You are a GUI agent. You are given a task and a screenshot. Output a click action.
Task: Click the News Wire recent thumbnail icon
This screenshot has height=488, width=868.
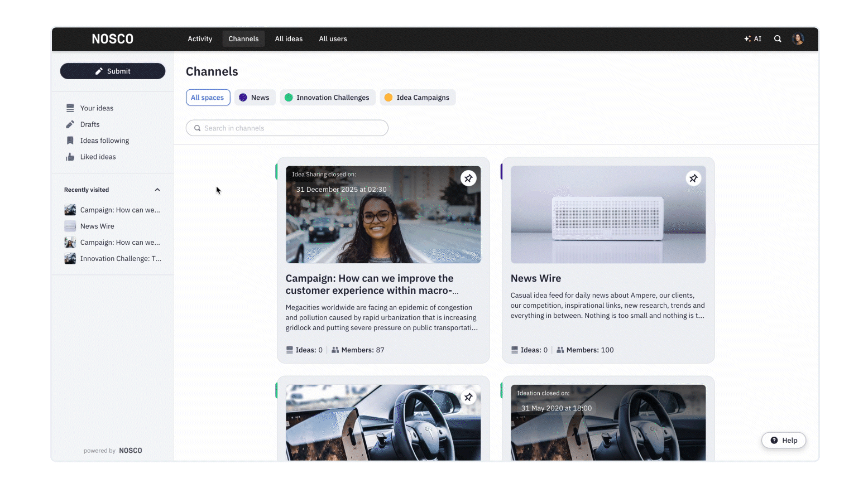pyautogui.click(x=70, y=226)
